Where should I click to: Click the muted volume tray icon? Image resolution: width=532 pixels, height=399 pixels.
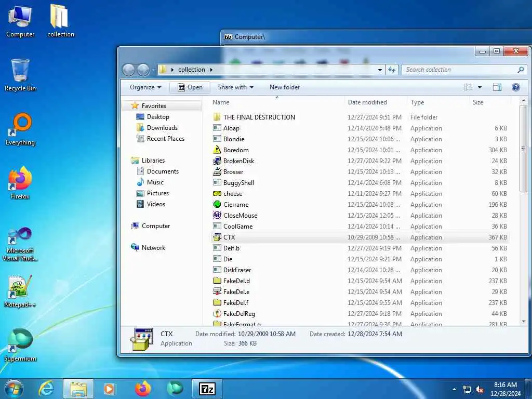point(480,390)
